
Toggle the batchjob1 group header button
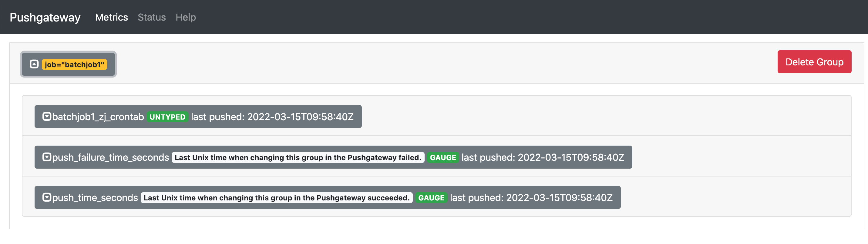pos(69,64)
